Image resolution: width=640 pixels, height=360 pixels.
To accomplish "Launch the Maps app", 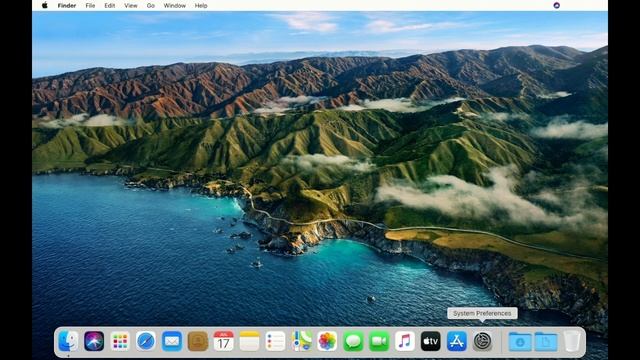I will pyautogui.click(x=301, y=341).
